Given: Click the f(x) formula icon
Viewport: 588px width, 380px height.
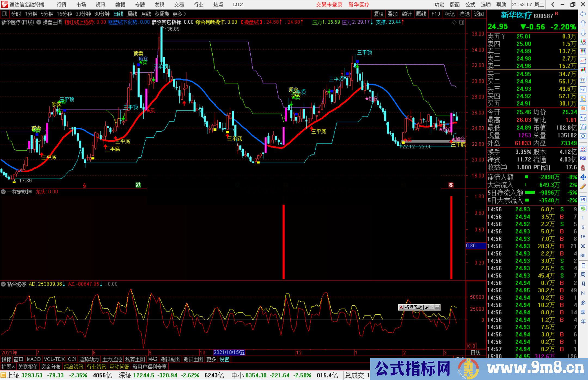Looking at the screenshot, I should tap(583, 127).
